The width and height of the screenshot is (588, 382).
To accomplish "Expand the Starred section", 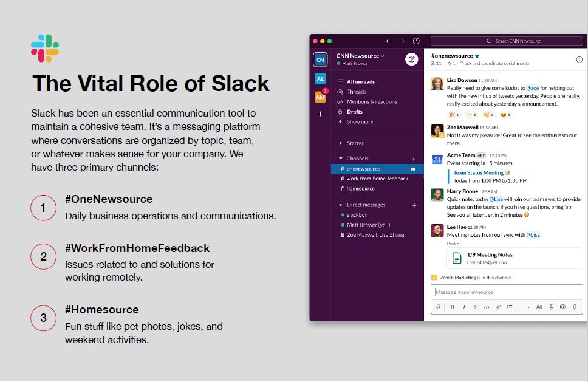I will click(341, 143).
